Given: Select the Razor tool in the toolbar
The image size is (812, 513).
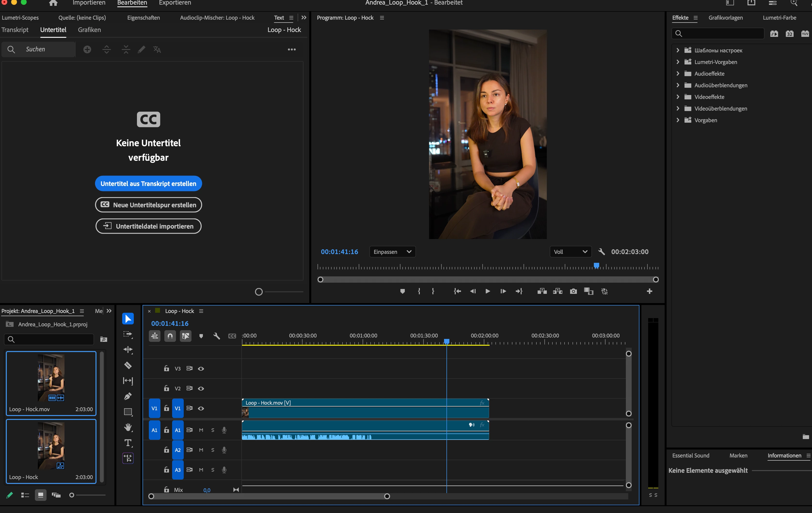Looking at the screenshot, I should coord(128,365).
